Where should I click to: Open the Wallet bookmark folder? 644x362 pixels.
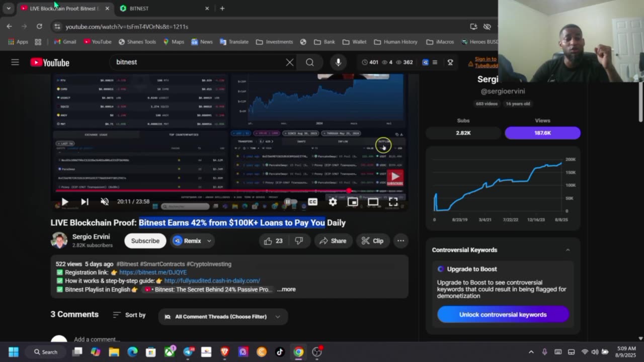[x=354, y=42]
